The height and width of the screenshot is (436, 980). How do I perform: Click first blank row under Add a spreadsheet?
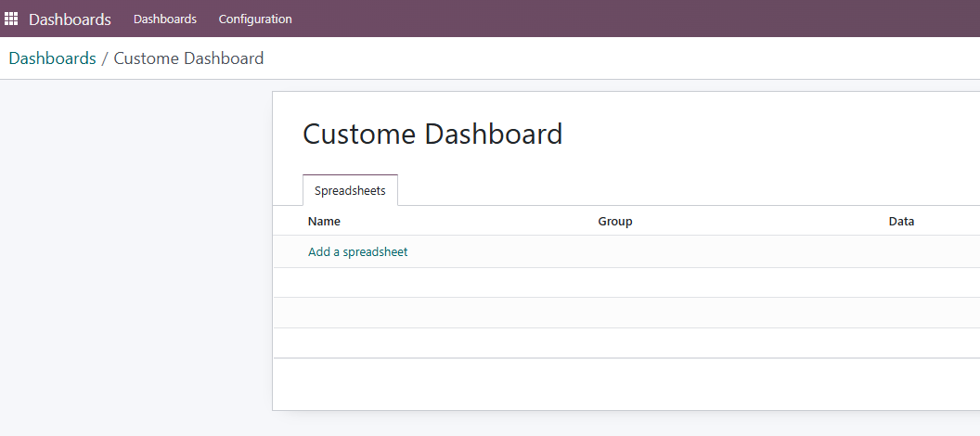tap(626, 282)
